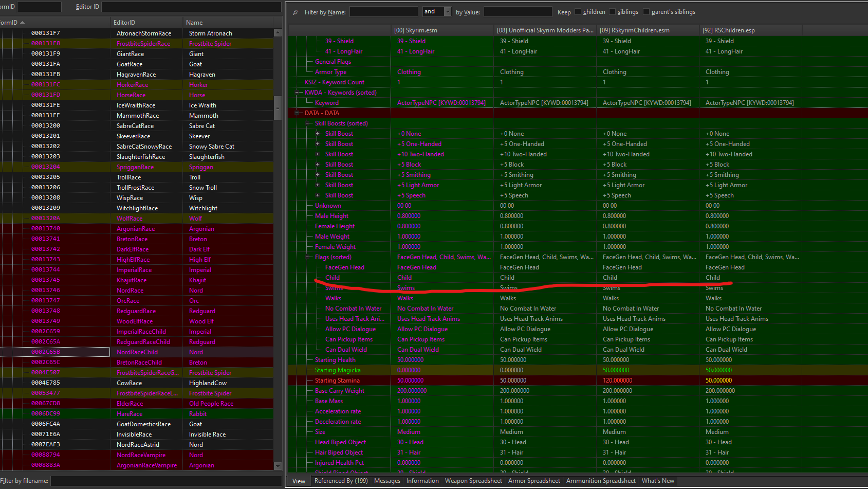868x489 pixels.
Task: Expand the Skill Boost row with +5 One-Handed
Action: [318, 144]
